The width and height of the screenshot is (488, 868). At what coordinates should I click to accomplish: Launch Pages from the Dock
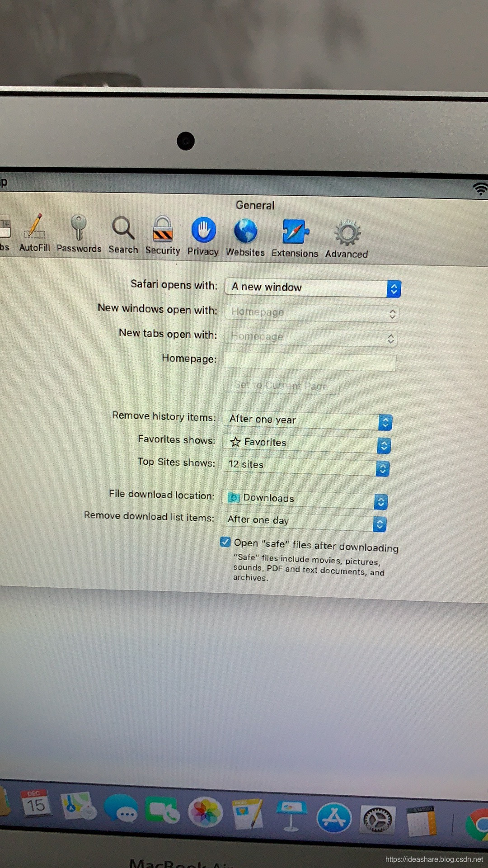248,814
